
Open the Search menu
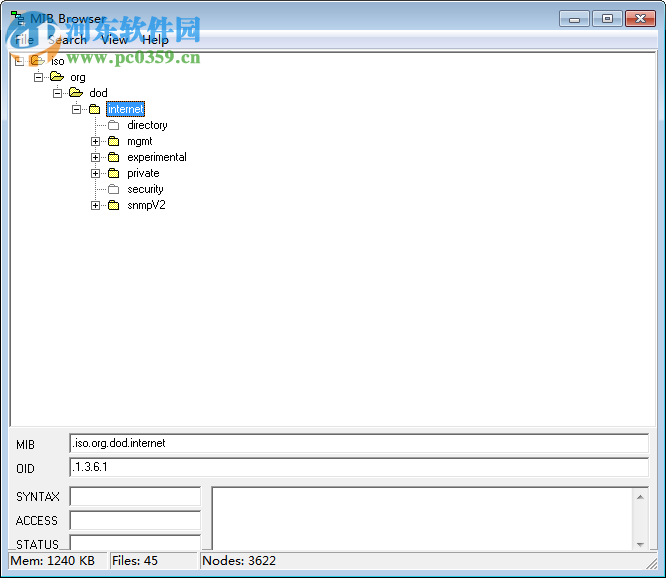(67, 40)
